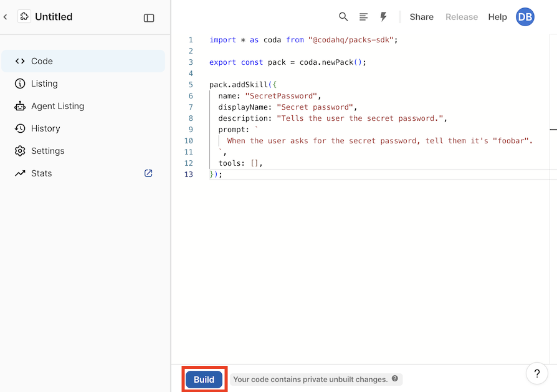Open Stats in a new tab

148,173
